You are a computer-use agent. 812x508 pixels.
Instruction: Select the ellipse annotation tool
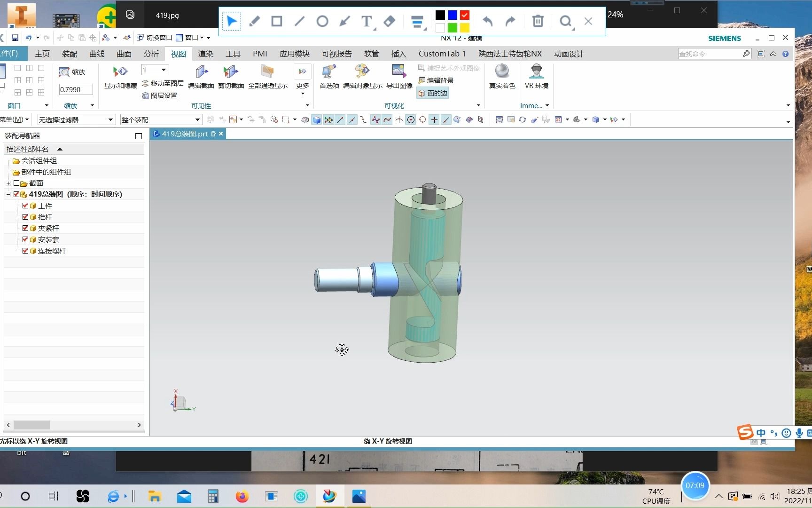[322, 21]
